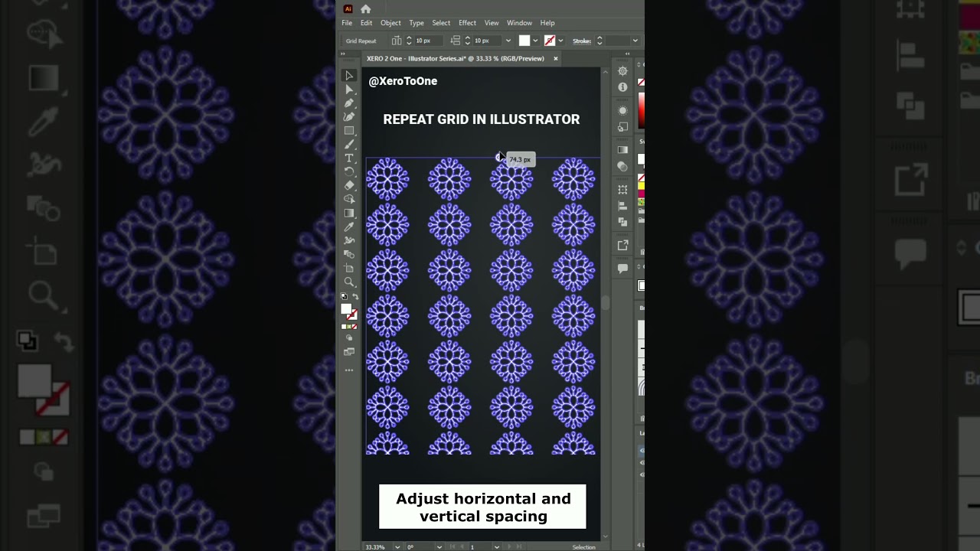Image resolution: width=980 pixels, height=551 pixels.
Task: Select the Selection tool arrow
Action: tap(349, 75)
